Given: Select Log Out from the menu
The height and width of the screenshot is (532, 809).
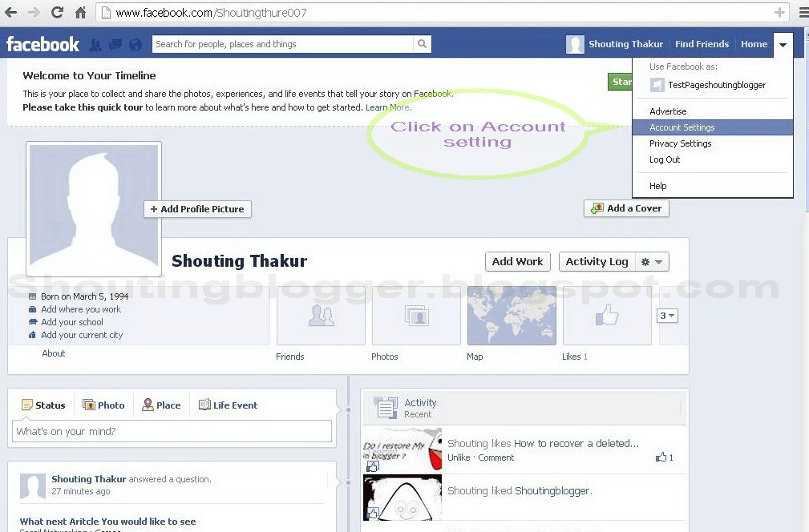Looking at the screenshot, I should 713,159.
